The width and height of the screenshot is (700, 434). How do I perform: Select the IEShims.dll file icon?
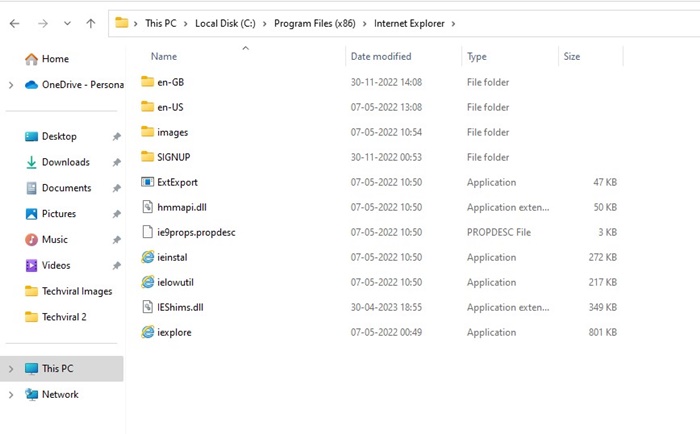(147, 307)
